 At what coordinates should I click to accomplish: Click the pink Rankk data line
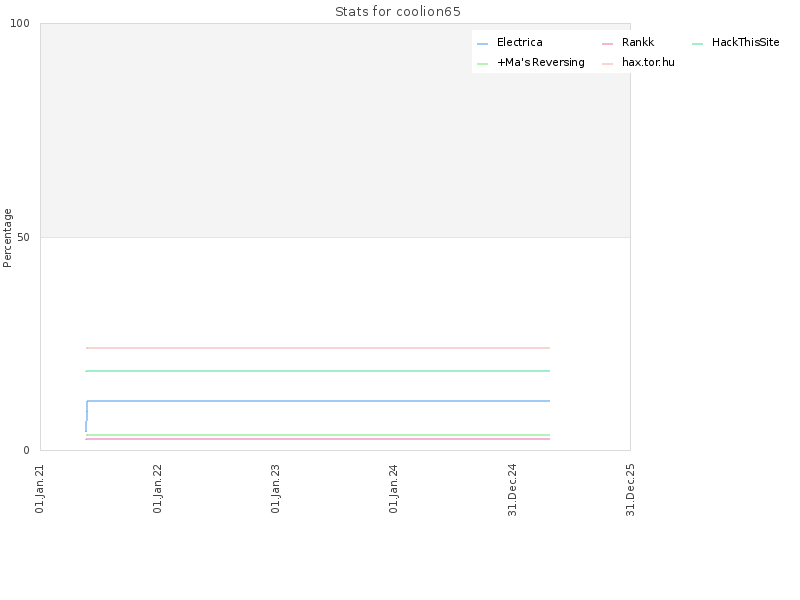click(x=318, y=439)
